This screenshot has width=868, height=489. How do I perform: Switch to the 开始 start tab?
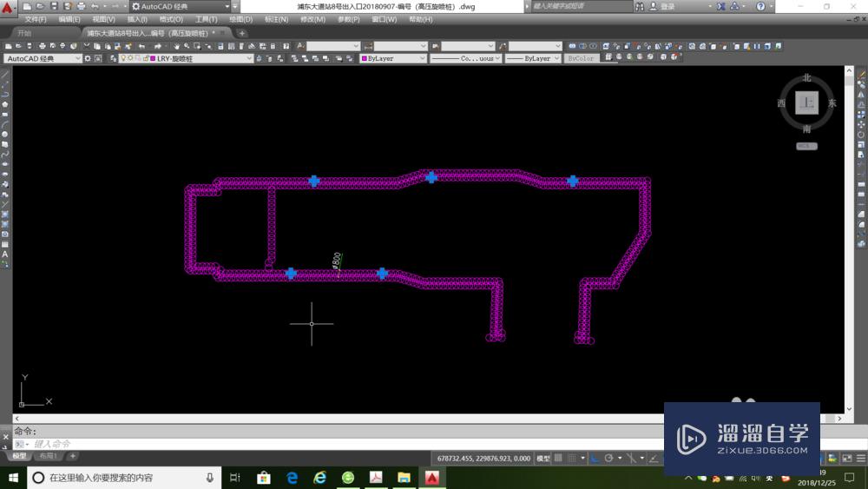24,33
